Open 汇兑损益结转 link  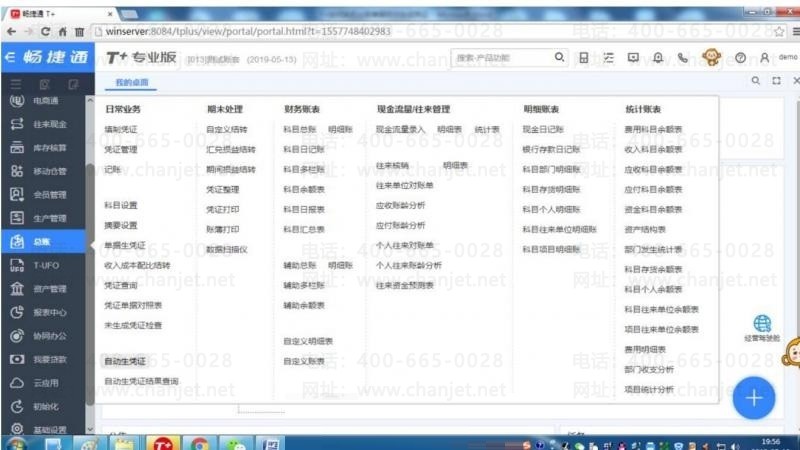pyautogui.click(x=231, y=149)
